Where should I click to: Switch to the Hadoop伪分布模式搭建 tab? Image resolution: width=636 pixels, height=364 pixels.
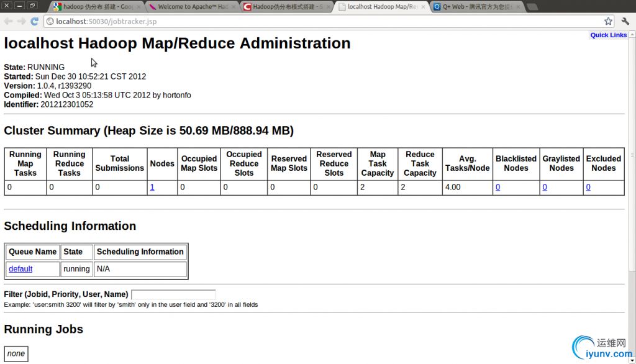[x=286, y=7]
